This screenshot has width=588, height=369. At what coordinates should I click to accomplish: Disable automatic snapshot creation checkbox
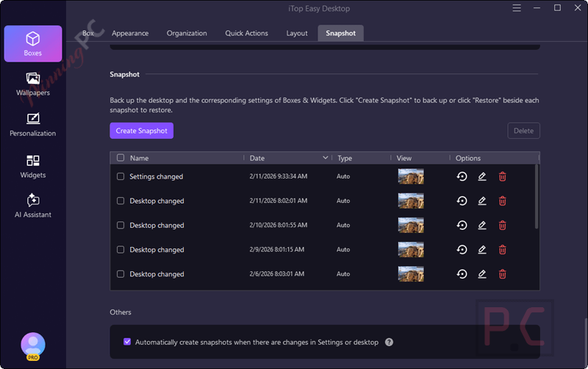(x=127, y=342)
